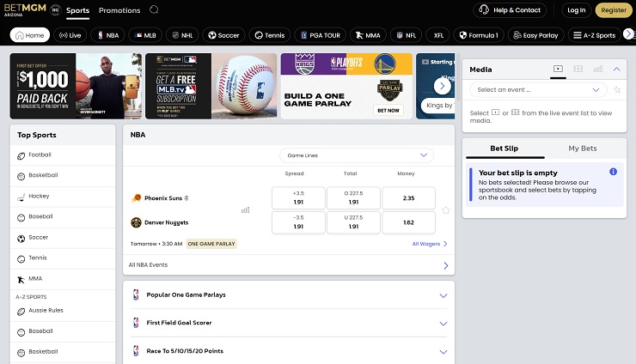Open MMA from the top nav bar
The image size is (636, 364).
(x=368, y=35)
